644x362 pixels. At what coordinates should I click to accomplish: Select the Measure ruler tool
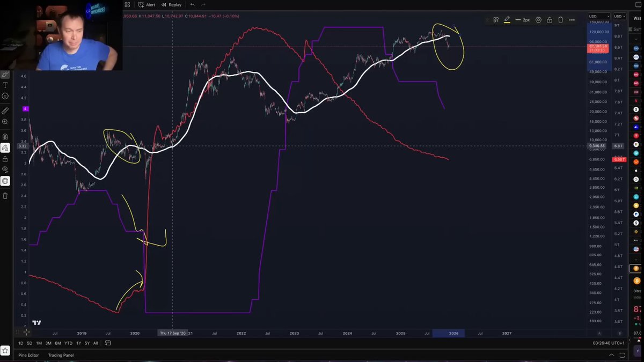click(x=5, y=111)
